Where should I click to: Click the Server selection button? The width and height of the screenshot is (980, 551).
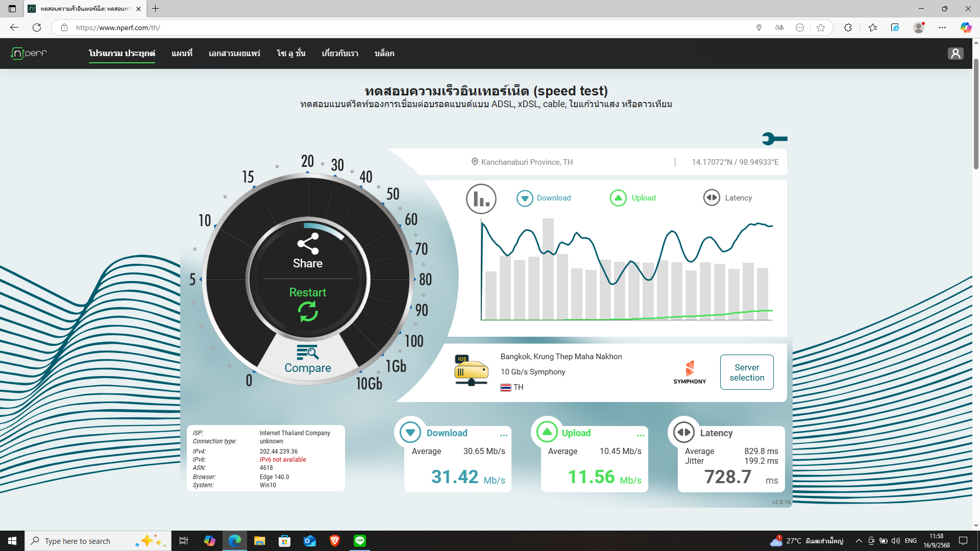click(747, 372)
